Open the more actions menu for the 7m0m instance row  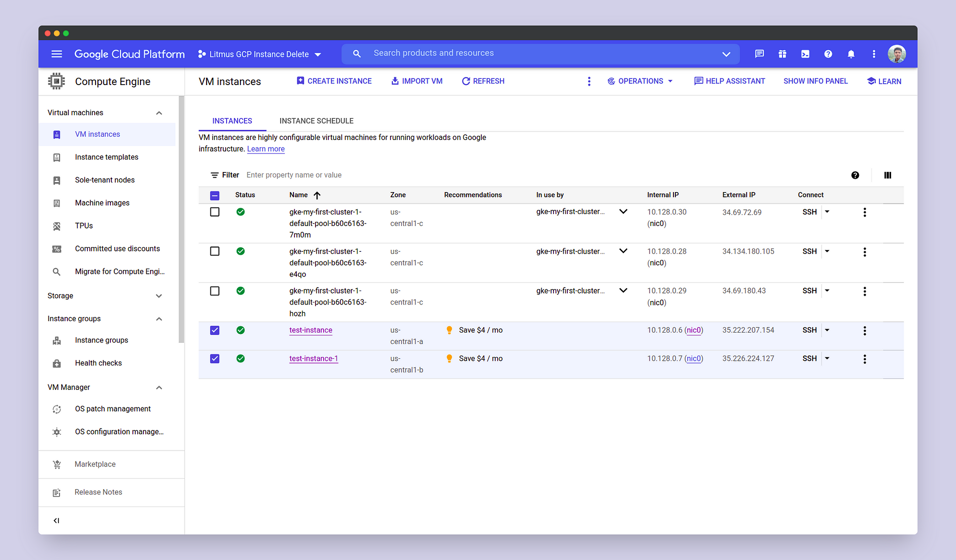(x=865, y=213)
